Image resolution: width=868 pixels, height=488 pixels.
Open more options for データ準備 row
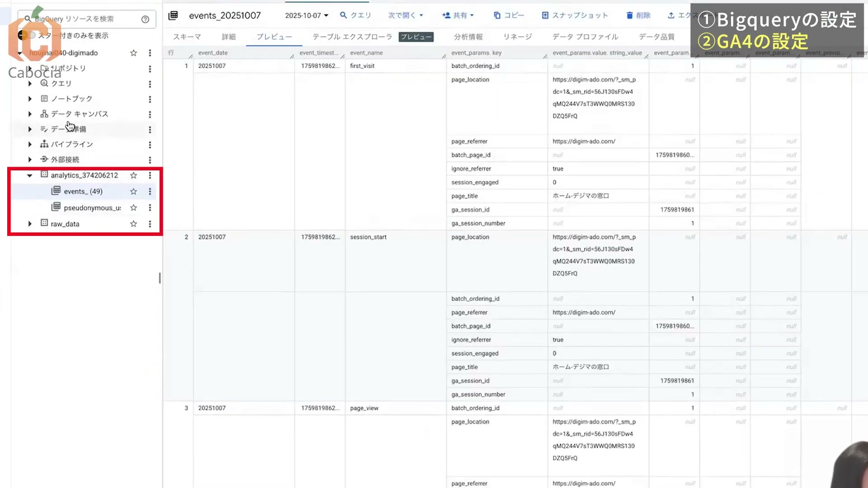[150, 130]
